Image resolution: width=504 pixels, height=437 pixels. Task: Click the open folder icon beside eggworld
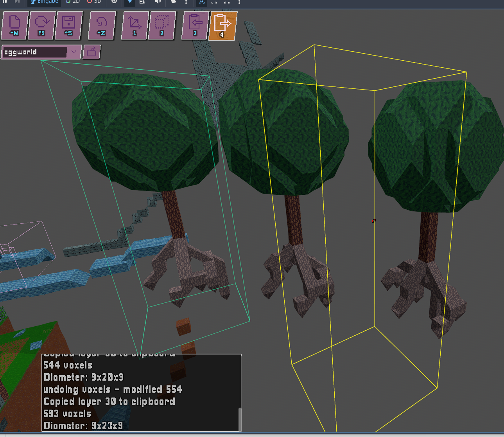tap(92, 52)
